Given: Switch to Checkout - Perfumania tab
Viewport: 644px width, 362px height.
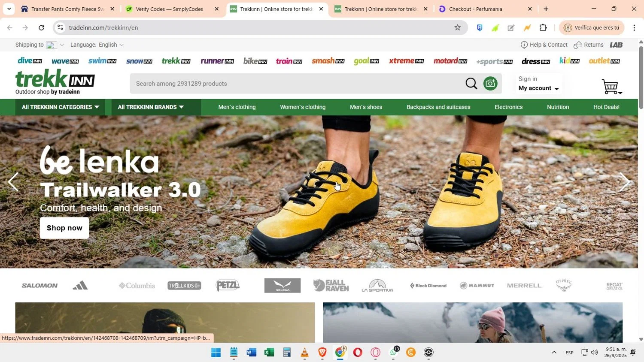Looking at the screenshot, I should click(485, 9).
